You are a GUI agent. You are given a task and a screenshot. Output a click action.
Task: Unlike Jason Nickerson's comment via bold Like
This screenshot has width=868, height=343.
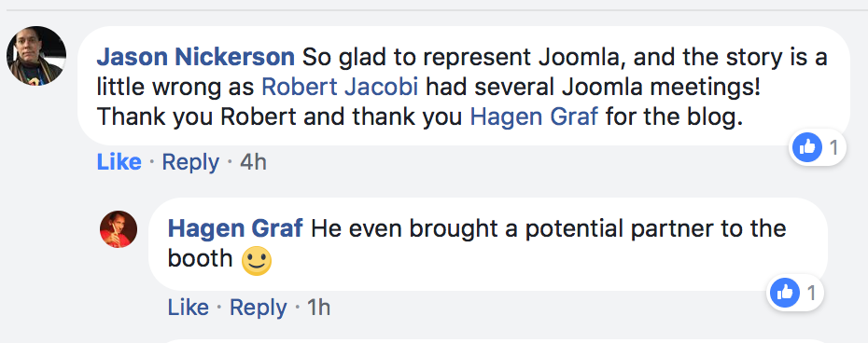119,163
